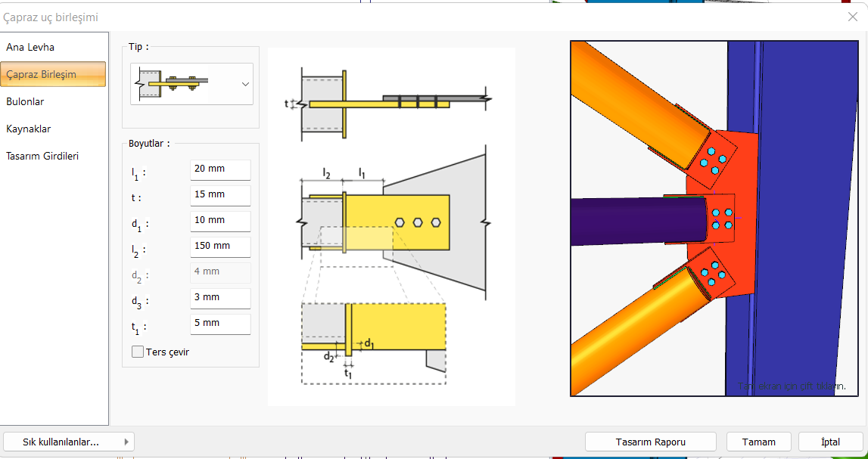Click the t field showing 15 mm
The width and height of the screenshot is (868, 459).
click(x=219, y=195)
